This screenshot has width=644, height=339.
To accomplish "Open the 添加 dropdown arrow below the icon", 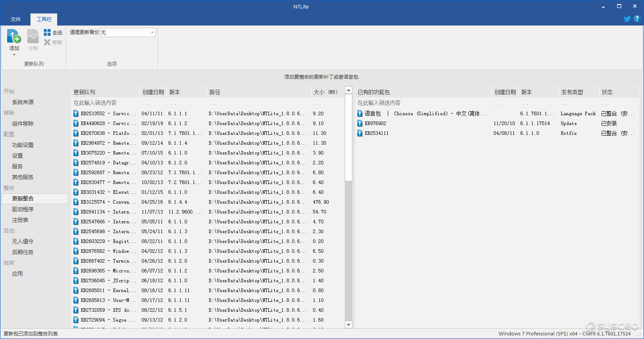I will [14, 55].
